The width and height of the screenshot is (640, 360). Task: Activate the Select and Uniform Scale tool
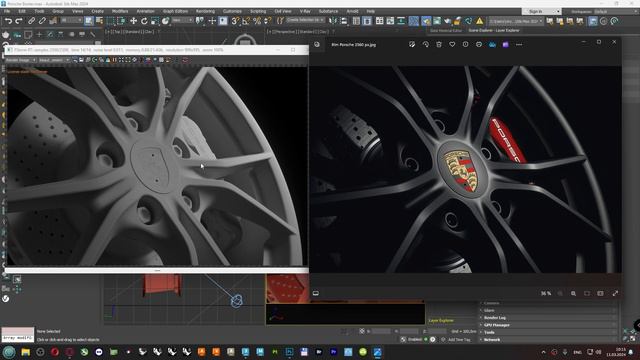155,21
